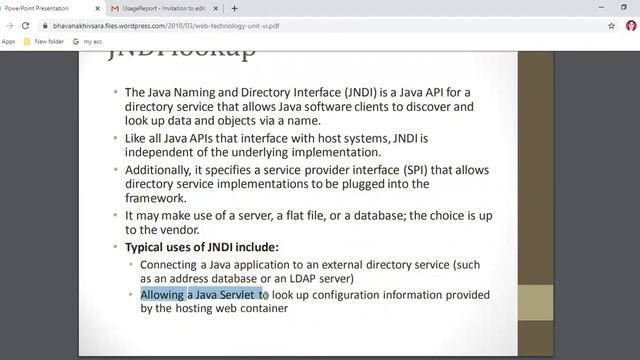Click the text 'independent of the underlying implementation.'
This screenshot has height=360, width=640.
253,152
